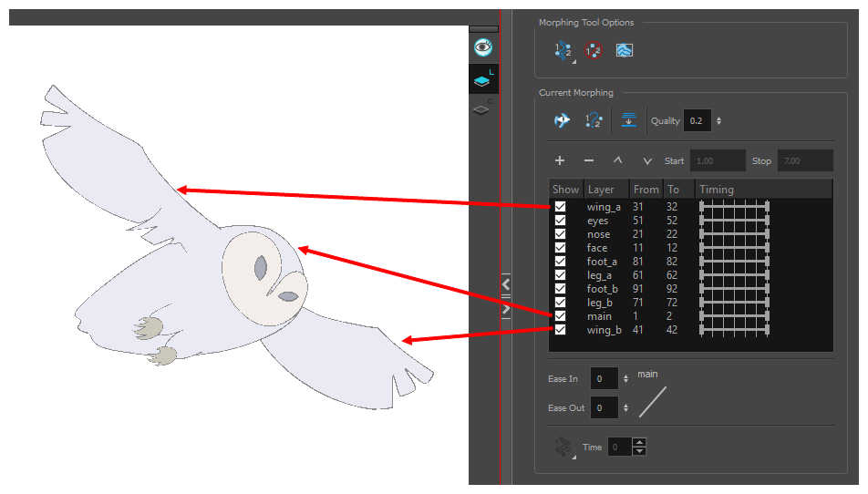The height and width of the screenshot is (494, 868).
Task: Click From value 31 for wing_a
Action: (637, 207)
